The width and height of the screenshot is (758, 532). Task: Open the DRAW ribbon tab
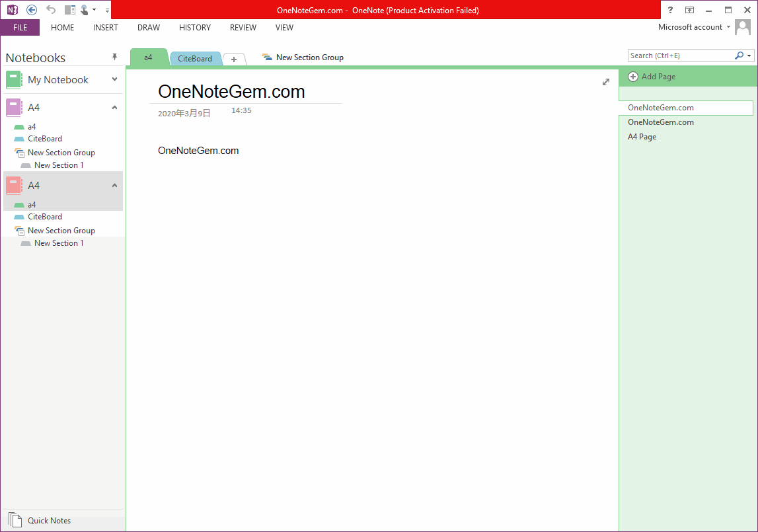(149, 28)
